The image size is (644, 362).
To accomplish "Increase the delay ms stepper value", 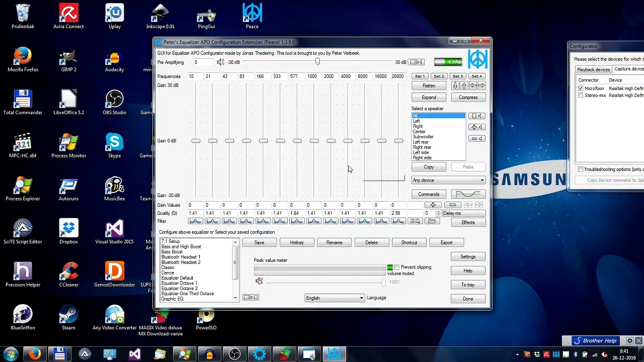I will pos(438,211).
